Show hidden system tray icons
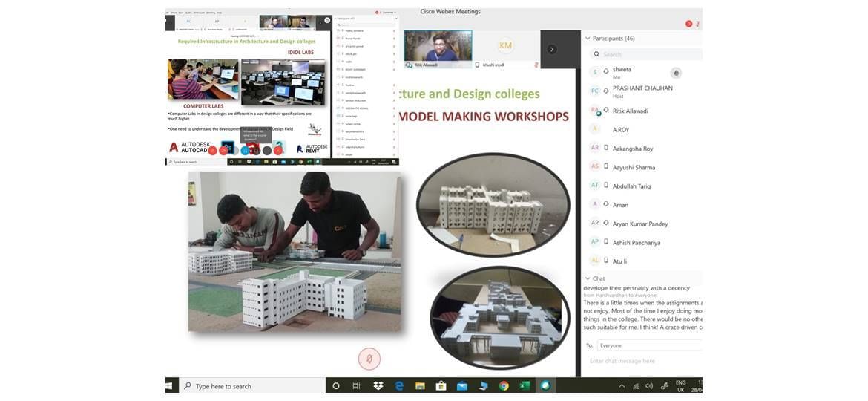The height and width of the screenshot is (401, 868). click(622, 386)
